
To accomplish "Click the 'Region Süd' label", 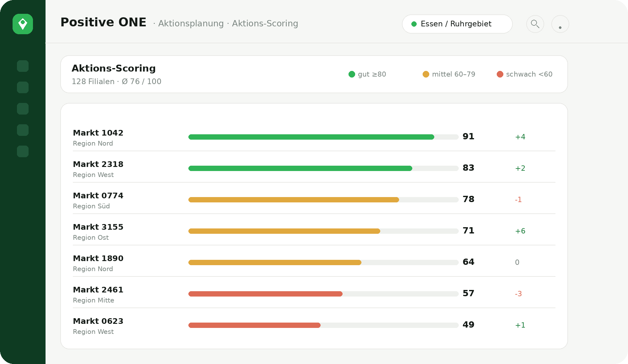I will (x=91, y=206).
